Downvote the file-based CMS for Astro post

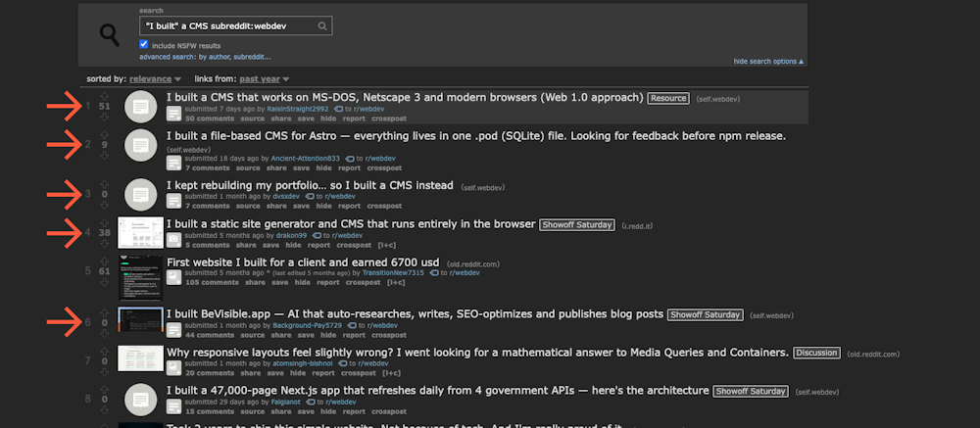pos(105,155)
